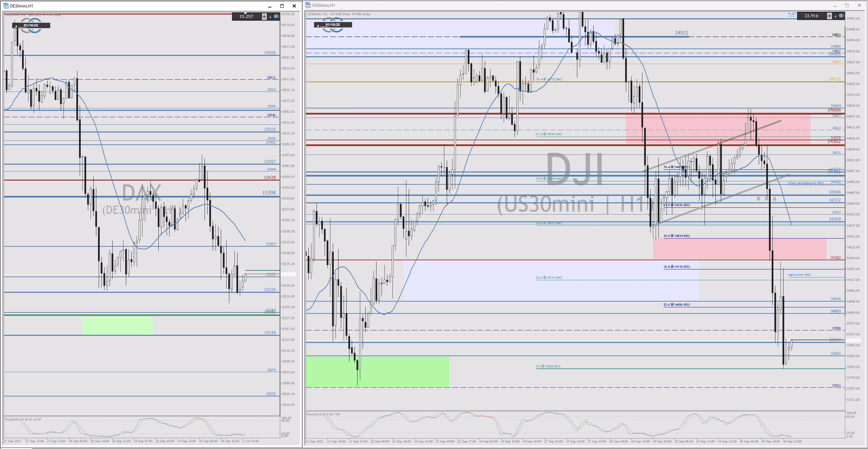This screenshot has width=868, height=449.
Task: Select the 15457 level label on DAX chart
Action: pos(269,162)
